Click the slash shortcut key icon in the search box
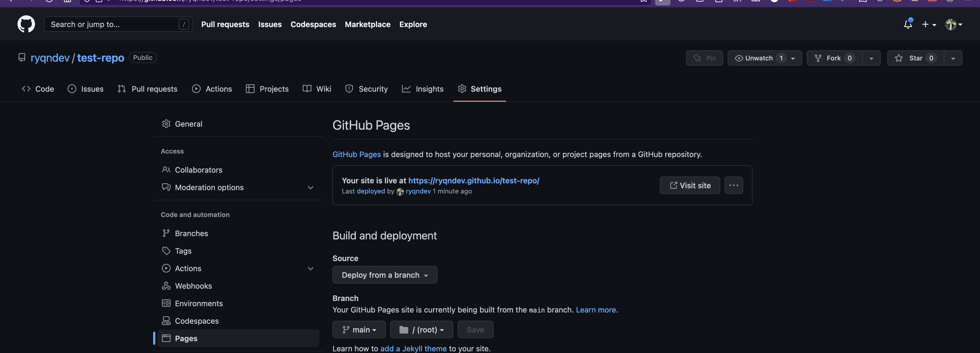The image size is (980, 353). [184, 24]
